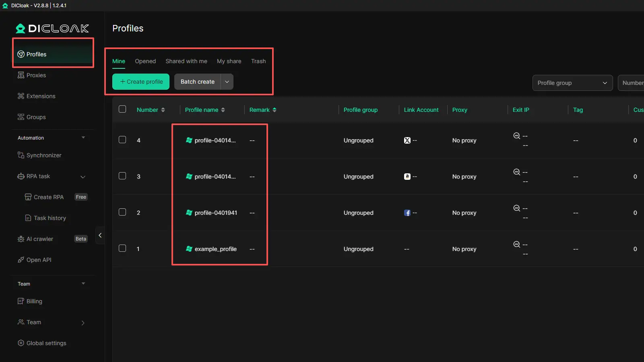Open Global settings in the sidebar
This screenshot has height=362, width=644.
pos(46,343)
